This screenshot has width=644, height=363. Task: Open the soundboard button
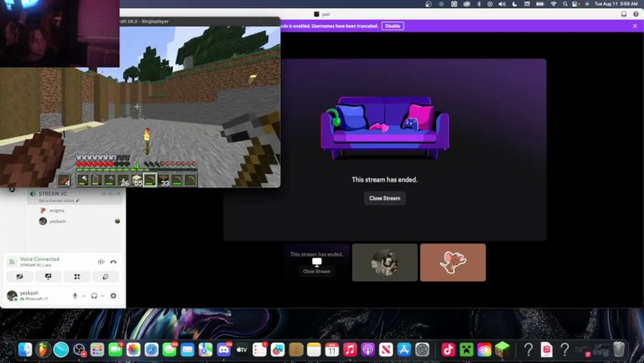[106, 276]
